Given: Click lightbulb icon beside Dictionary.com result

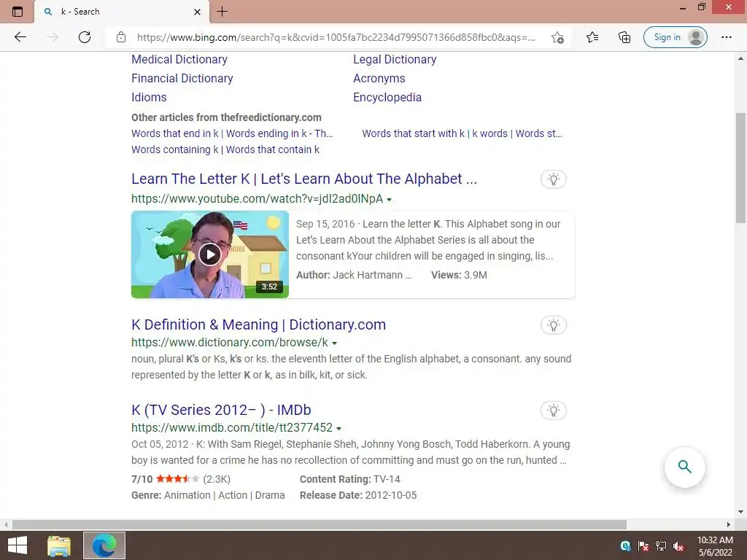Looking at the screenshot, I should [553, 325].
